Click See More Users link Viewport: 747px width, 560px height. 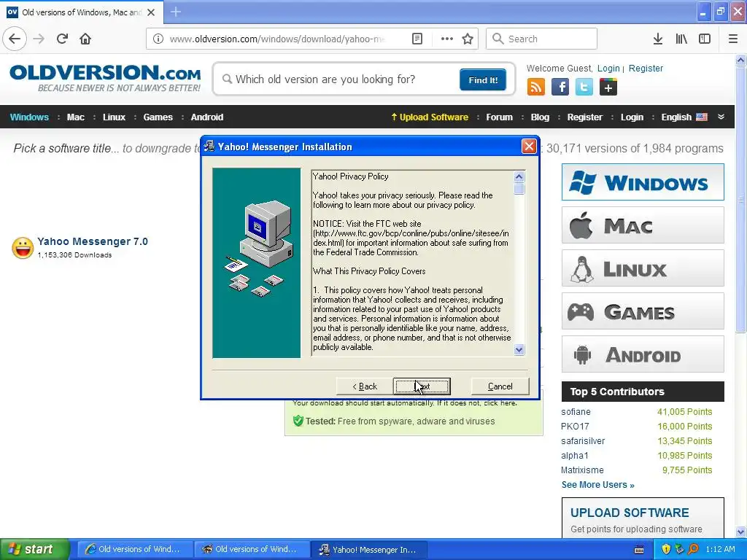(598, 485)
